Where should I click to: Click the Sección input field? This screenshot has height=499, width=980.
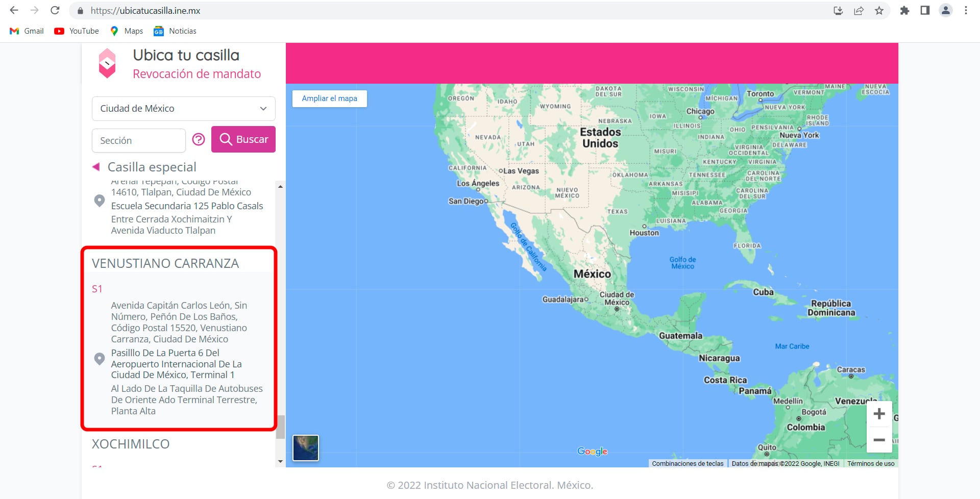click(138, 140)
